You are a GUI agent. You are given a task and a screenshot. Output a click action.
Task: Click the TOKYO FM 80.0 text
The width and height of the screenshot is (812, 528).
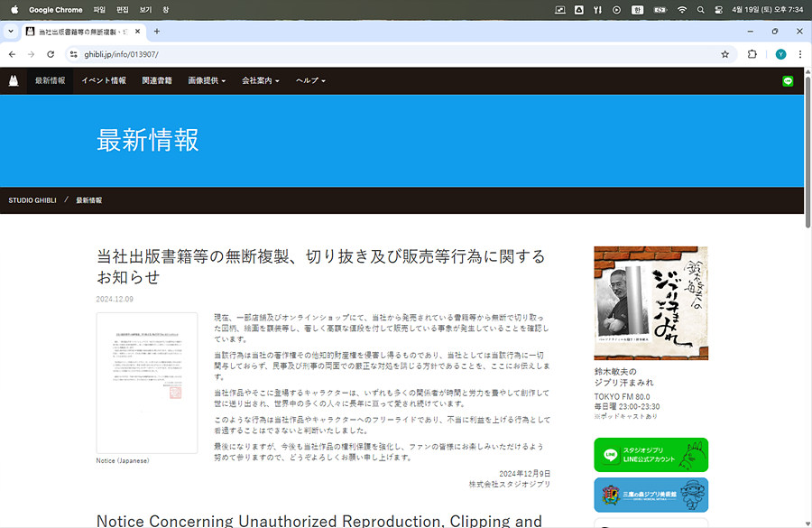click(622, 397)
